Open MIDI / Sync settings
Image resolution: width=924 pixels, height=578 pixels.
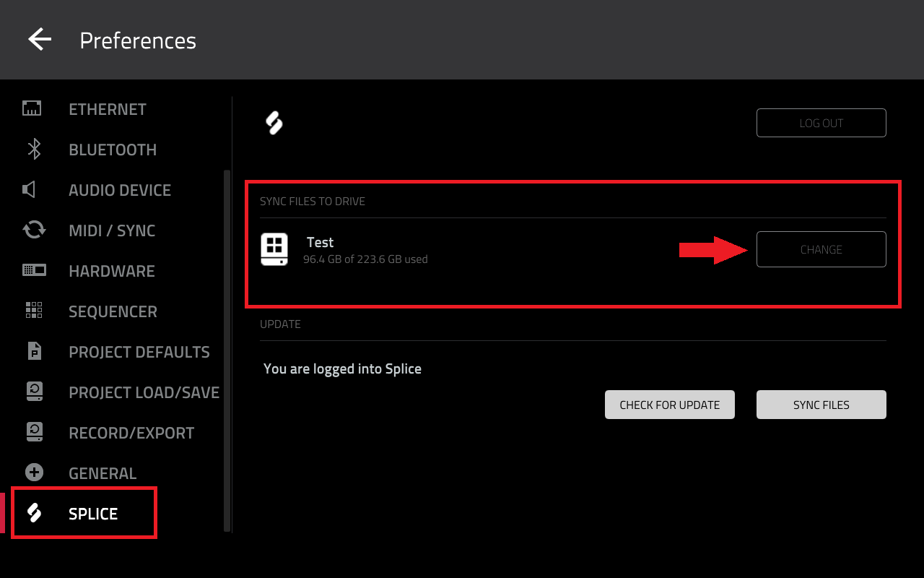tap(112, 230)
